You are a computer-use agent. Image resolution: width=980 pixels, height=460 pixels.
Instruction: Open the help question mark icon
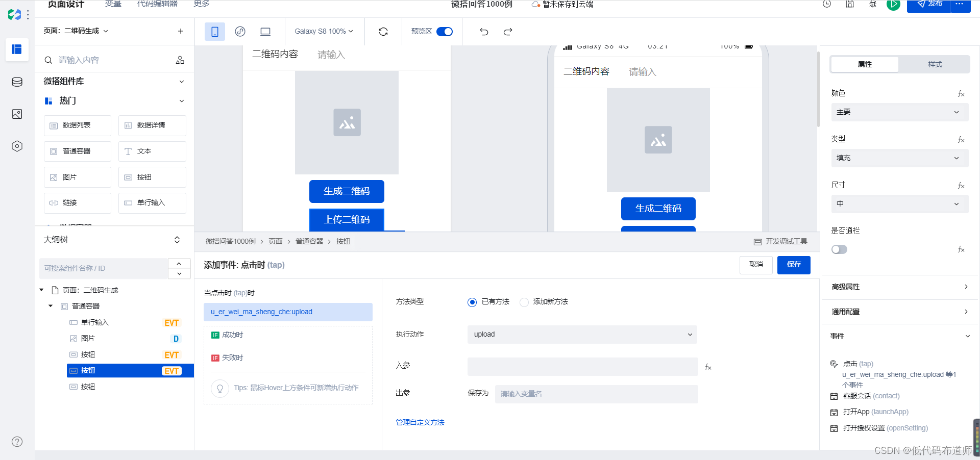click(x=17, y=442)
